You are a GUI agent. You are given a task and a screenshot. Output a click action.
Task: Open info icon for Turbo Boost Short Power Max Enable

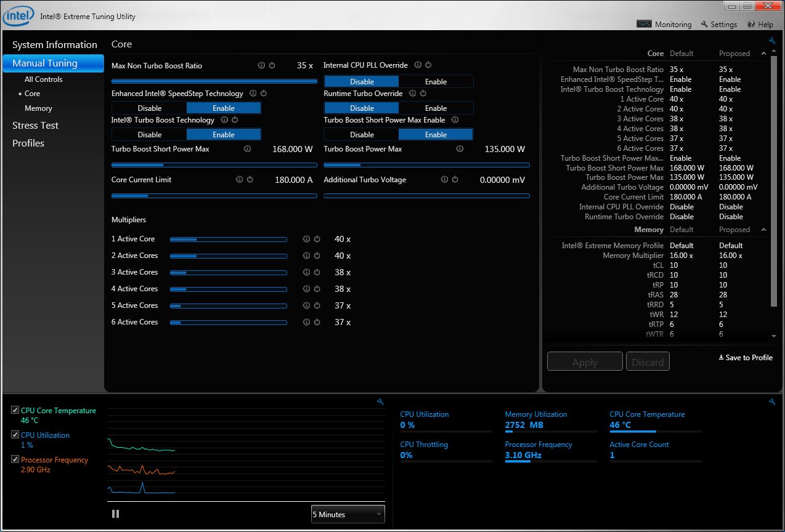click(x=455, y=120)
